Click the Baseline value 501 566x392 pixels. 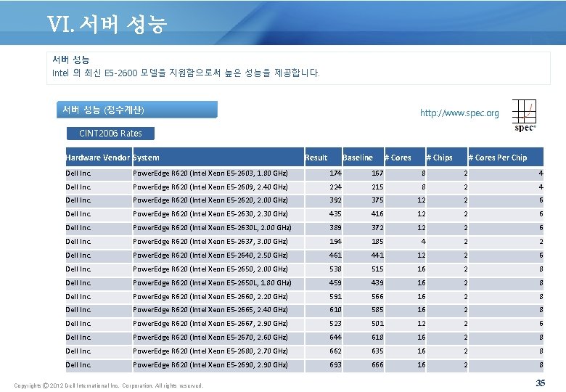pyautogui.click(x=377, y=324)
